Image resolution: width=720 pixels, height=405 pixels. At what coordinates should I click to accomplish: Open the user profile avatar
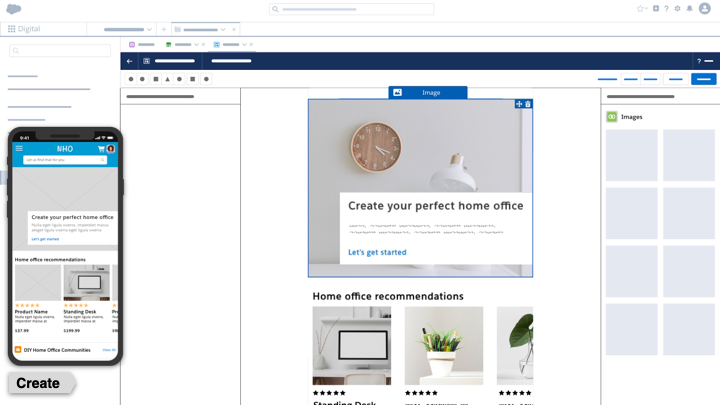pyautogui.click(x=704, y=8)
